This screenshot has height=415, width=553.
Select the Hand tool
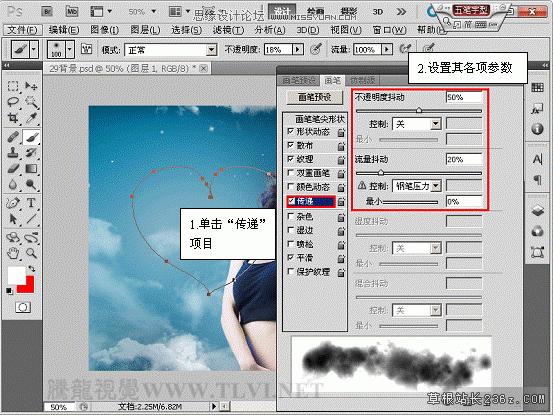[13, 253]
